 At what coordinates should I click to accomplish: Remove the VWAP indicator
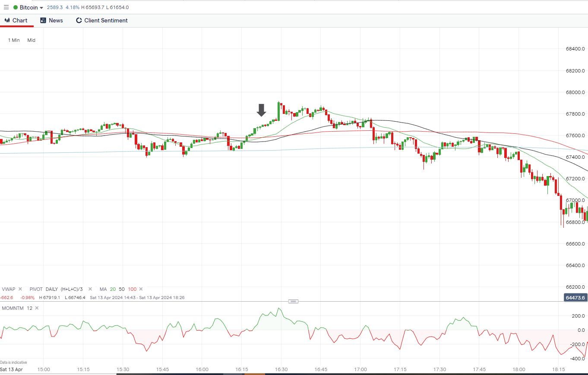point(20,289)
